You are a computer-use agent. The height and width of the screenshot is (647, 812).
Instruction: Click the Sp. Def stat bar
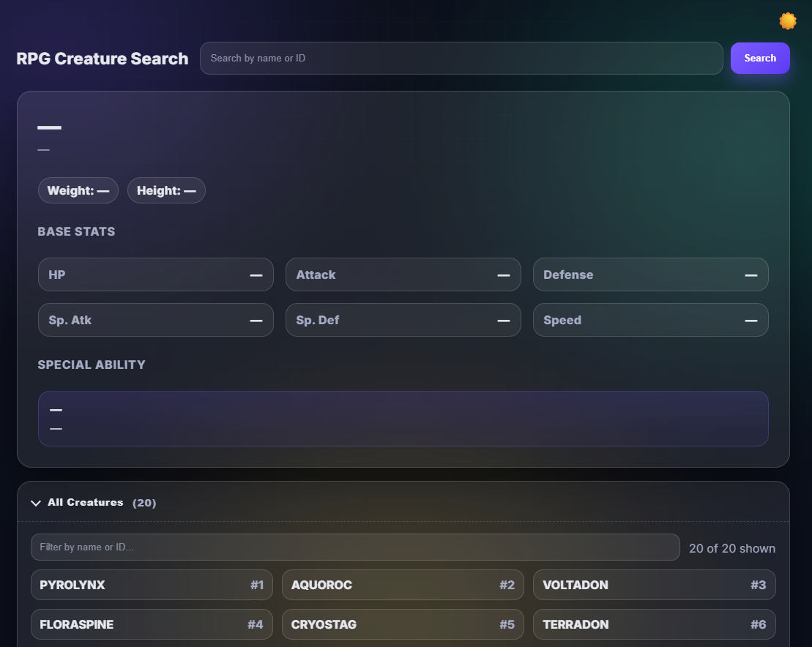pyautogui.click(x=403, y=320)
